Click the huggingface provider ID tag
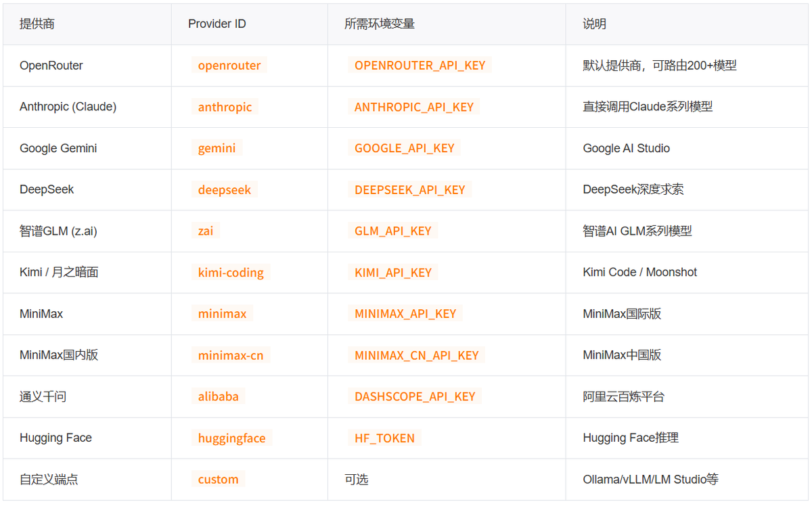Screen dimensions: 812x506 click(232, 438)
